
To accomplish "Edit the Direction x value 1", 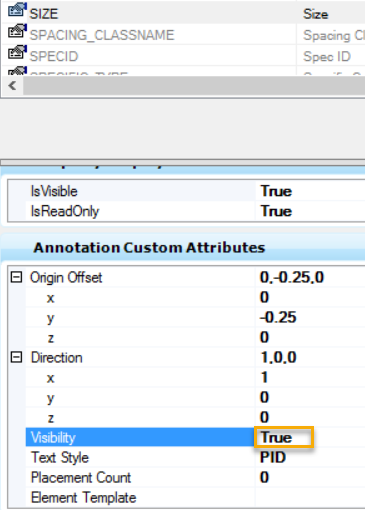I will point(310,377).
